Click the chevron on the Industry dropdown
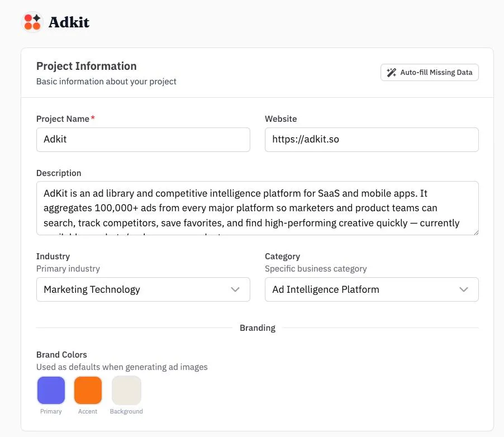The height and width of the screenshot is (437, 504). [x=235, y=289]
